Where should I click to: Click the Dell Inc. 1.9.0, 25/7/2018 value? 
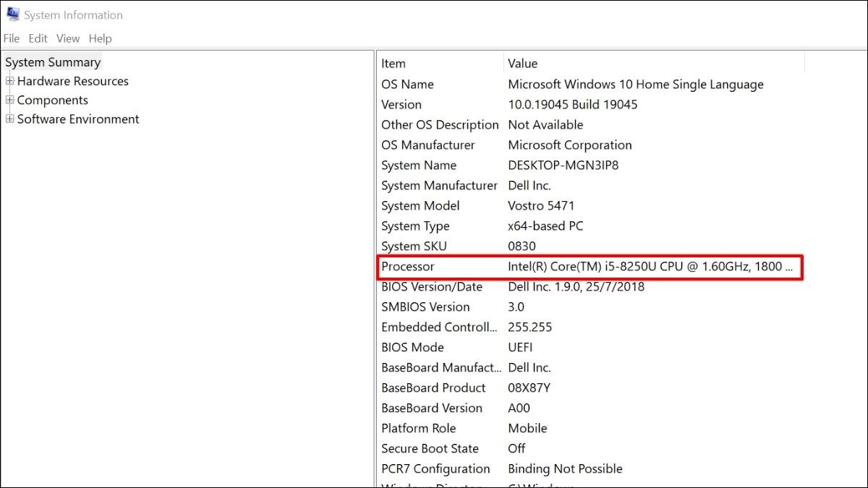click(x=576, y=287)
